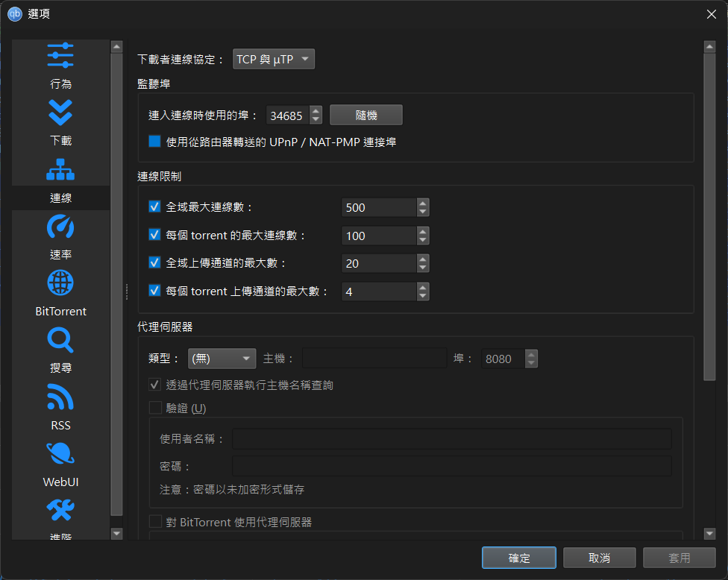
Task: Toggle 每個 torrent 的最大連線數 checkbox
Action: tap(154, 235)
